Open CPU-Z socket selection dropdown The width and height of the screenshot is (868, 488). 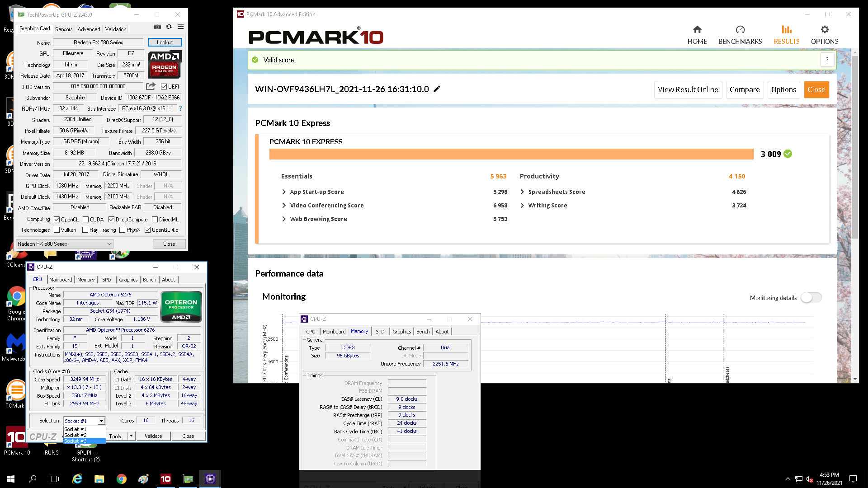tap(84, 421)
